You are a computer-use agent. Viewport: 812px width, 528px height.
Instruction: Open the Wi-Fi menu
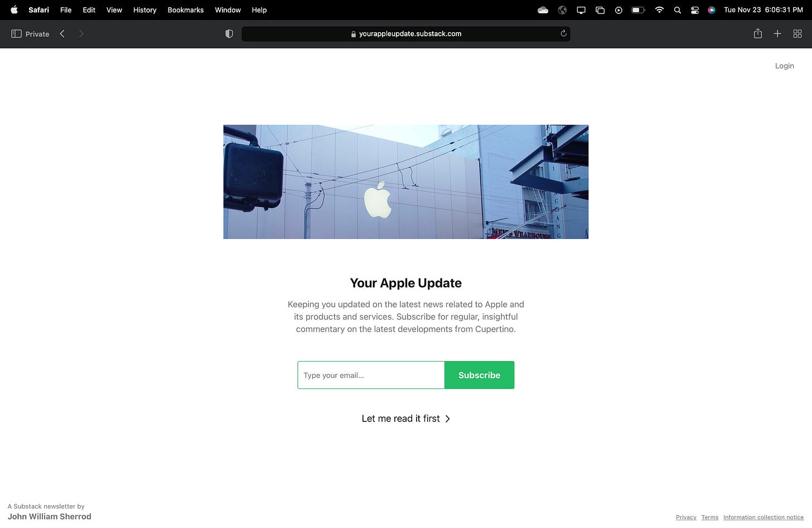pos(659,10)
